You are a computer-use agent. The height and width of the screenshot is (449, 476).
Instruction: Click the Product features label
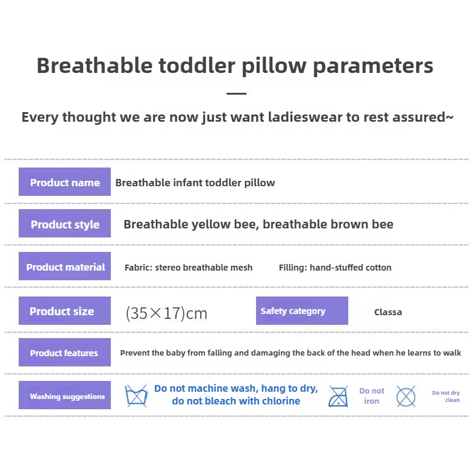pos(65,353)
